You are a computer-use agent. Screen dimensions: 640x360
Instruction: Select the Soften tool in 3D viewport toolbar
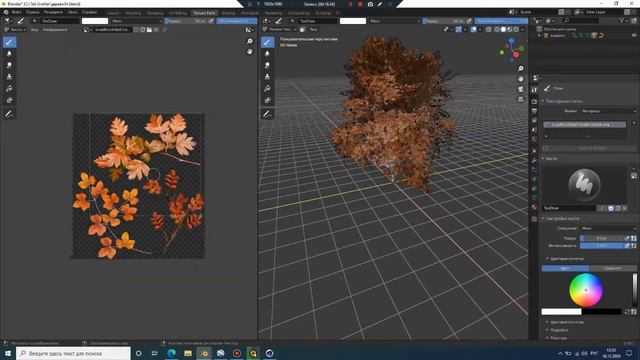click(x=268, y=53)
